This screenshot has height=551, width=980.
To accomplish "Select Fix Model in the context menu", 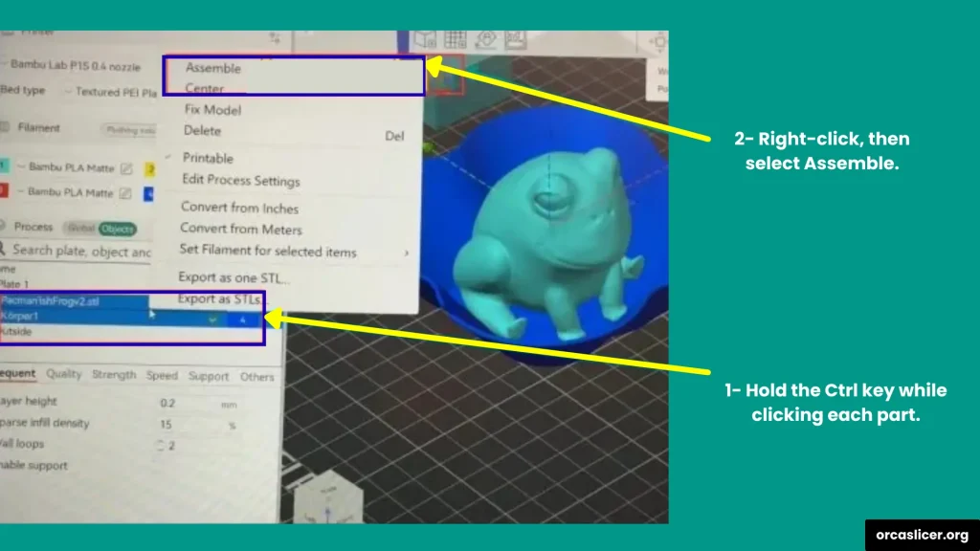I will [212, 110].
